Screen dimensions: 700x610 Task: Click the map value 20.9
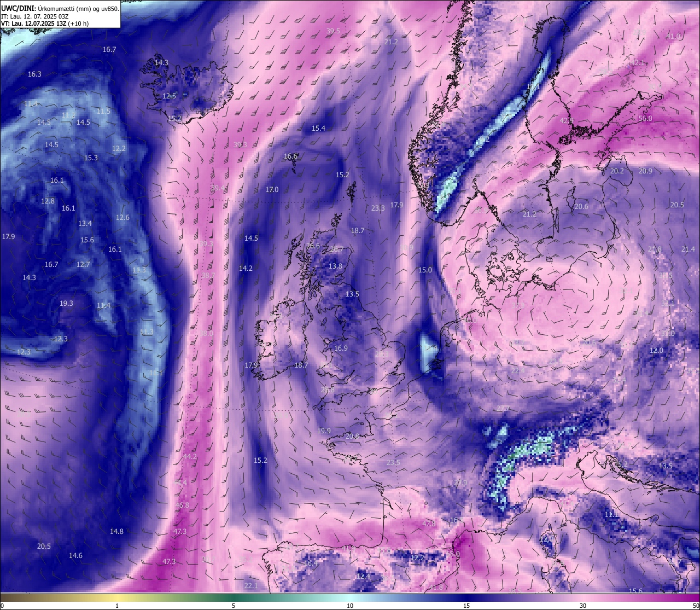645,171
